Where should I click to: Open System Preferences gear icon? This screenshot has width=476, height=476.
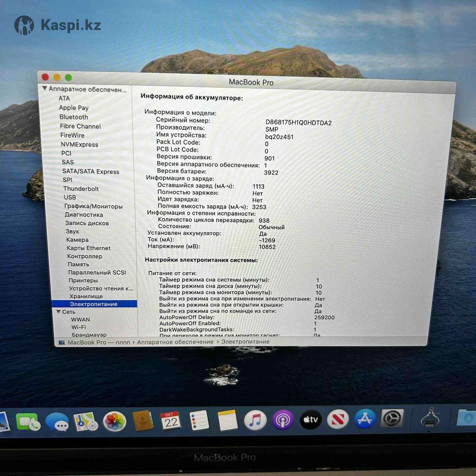(392, 418)
